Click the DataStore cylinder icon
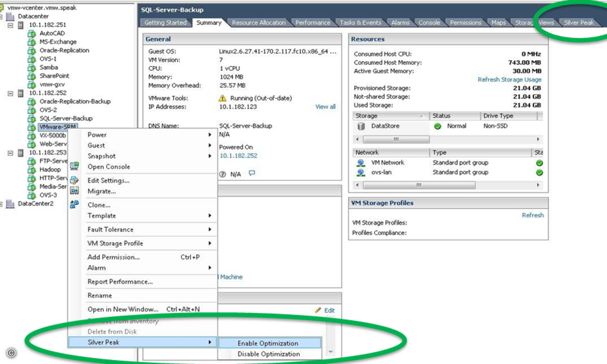Image resolution: width=607 pixels, height=364 pixels. pyautogui.click(x=361, y=126)
